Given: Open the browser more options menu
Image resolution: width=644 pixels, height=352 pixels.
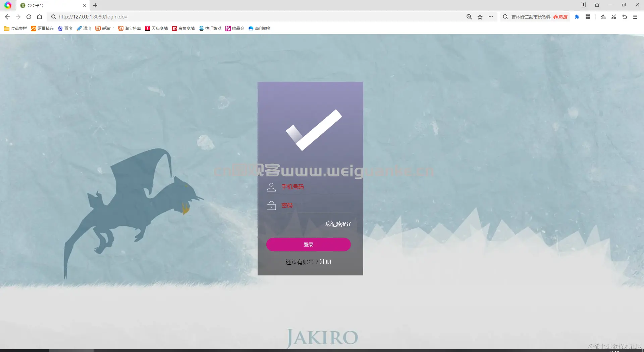Looking at the screenshot, I should [491, 16].
